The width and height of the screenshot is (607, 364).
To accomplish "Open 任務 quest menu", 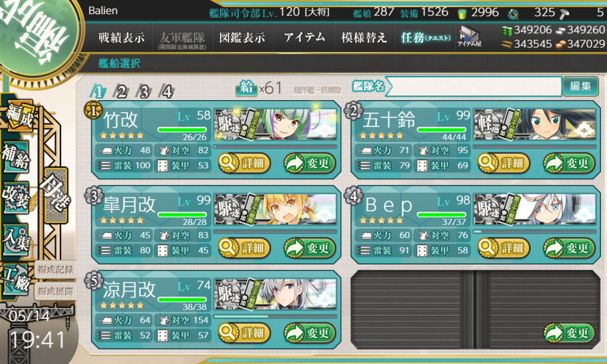I will click(x=426, y=37).
